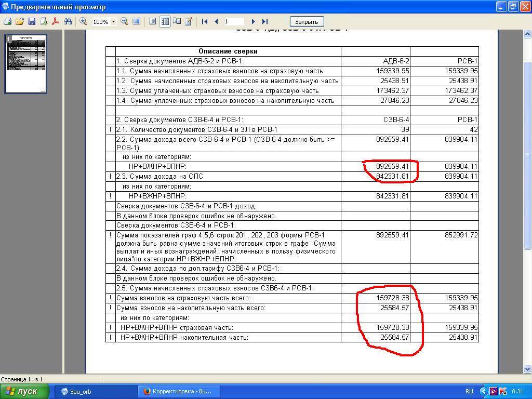Go to the next page arrow

coord(253,21)
